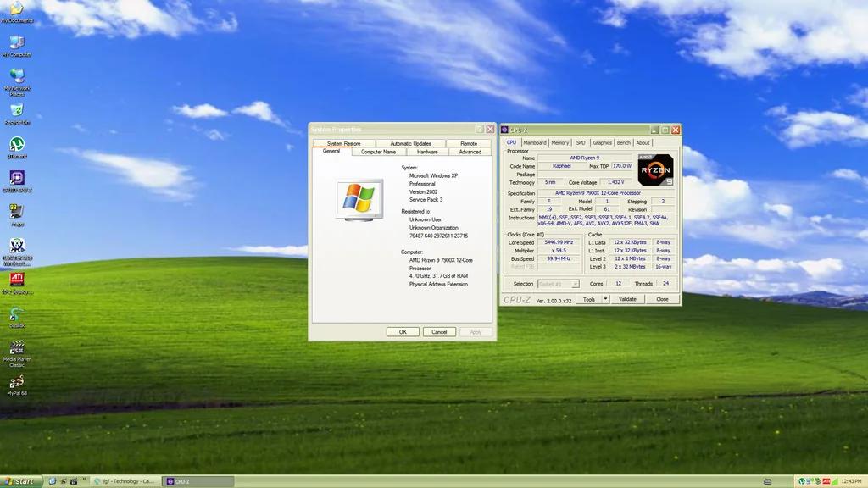This screenshot has width=868, height=488.
Task: Open the My Computer desktop icon
Action: coord(17,47)
